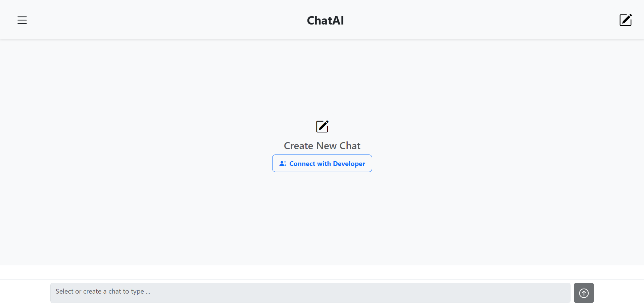Click the Connect with Developer button
Viewport: 644px width, 305px height.
(322, 163)
